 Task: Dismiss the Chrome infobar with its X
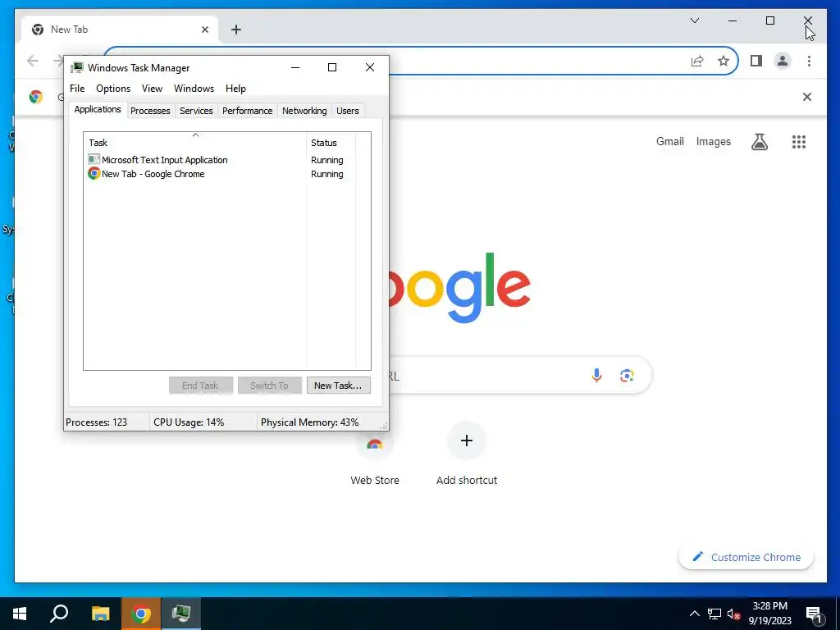point(807,97)
